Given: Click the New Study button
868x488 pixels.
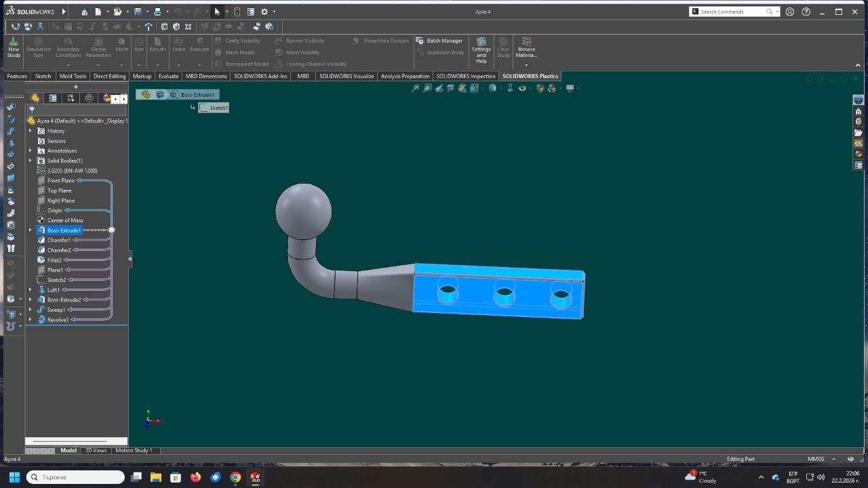Looking at the screenshot, I should tap(14, 48).
